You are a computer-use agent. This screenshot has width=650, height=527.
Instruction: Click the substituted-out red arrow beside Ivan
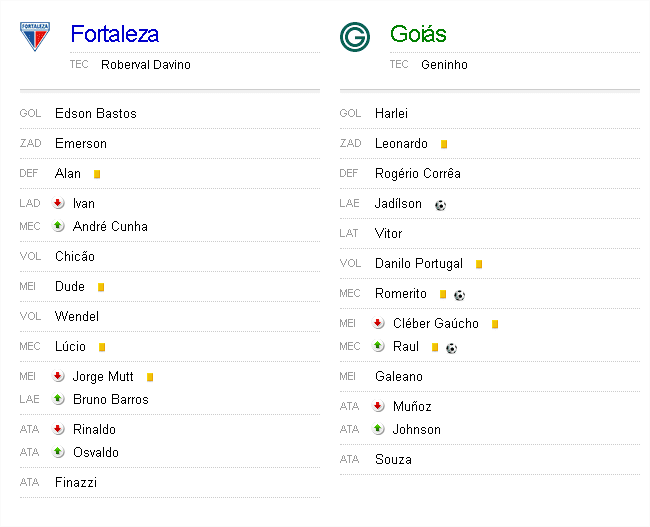pyautogui.click(x=59, y=203)
